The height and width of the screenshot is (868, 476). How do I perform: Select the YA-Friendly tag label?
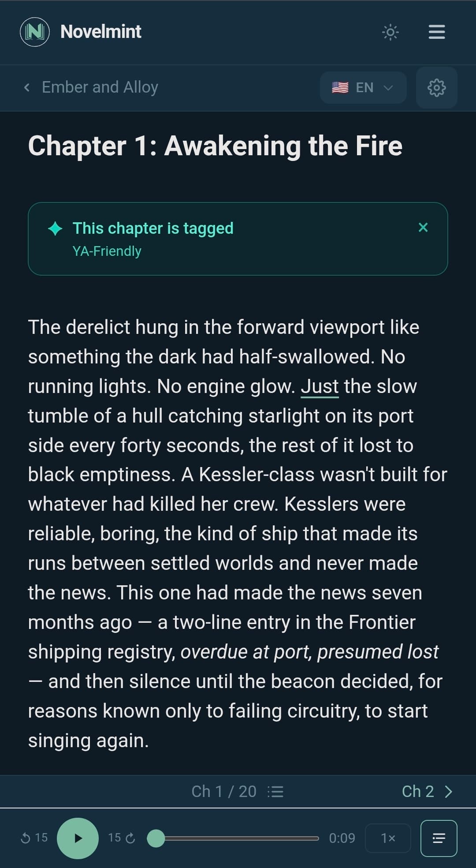(106, 251)
